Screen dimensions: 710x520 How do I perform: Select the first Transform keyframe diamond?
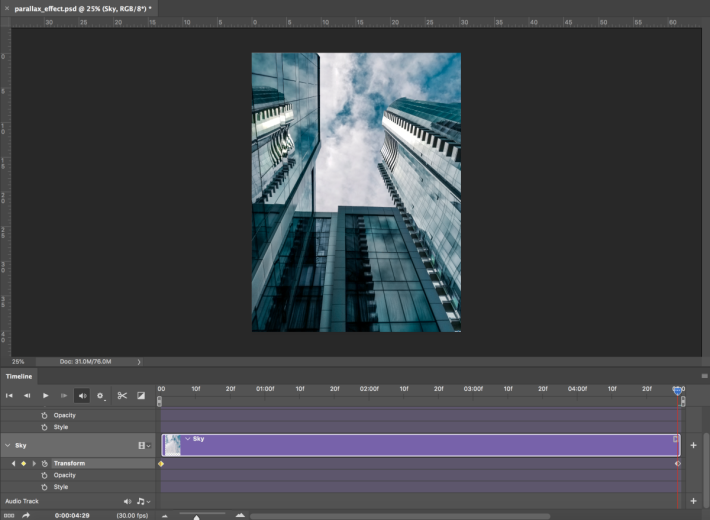click(x=161, y=463)
